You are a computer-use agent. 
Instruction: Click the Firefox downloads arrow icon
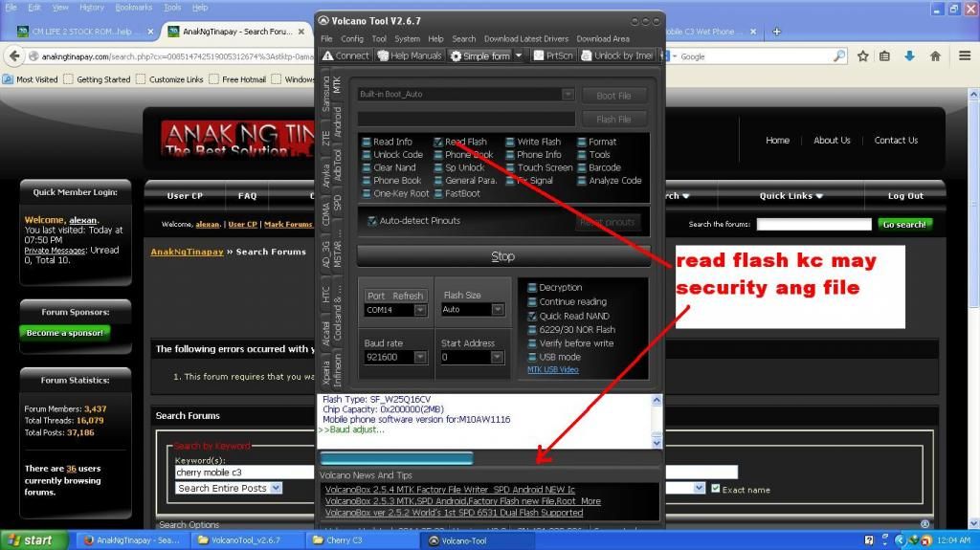click(910, 56)
